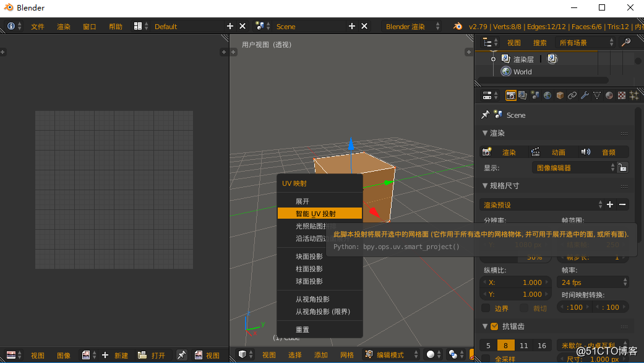The width and height of the screenshot is (644, 363).
Task: Click the pin image icon in UV editor header
Action: coord(181,355)
